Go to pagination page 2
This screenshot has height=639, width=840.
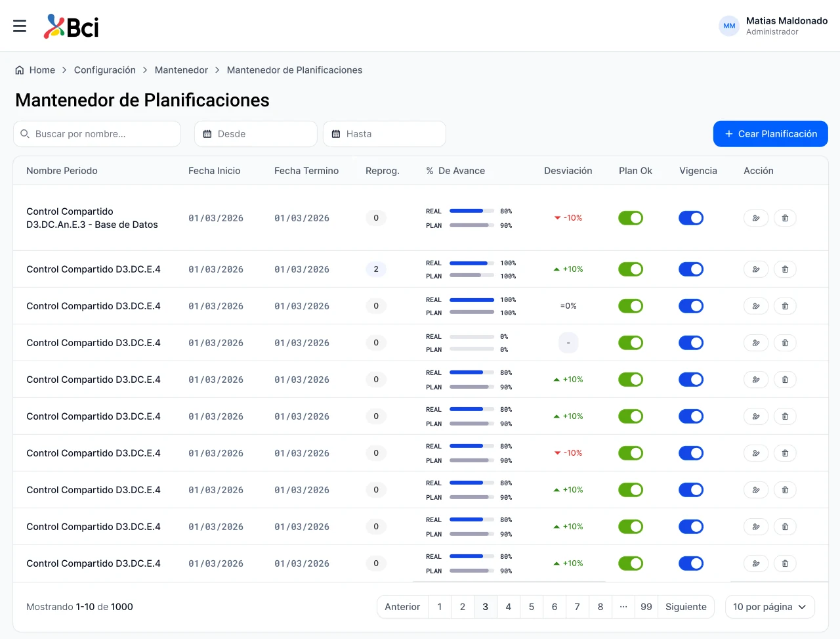[463, 607]
